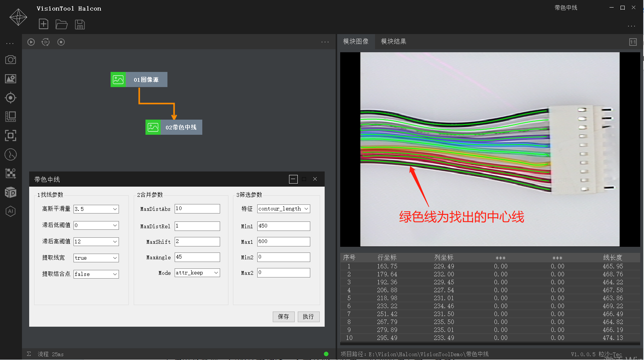Click the project path in the status bar

point(414,354)
